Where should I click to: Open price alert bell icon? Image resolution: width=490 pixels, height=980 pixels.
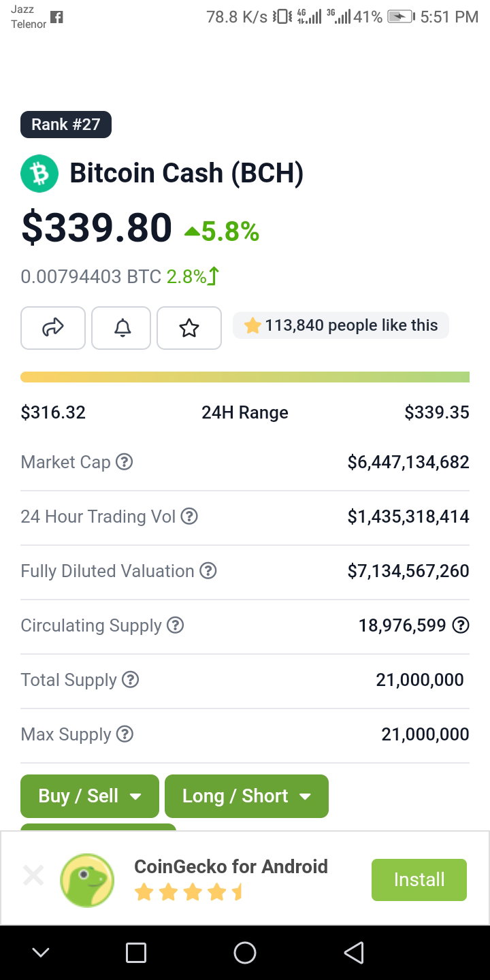[121, 328]
